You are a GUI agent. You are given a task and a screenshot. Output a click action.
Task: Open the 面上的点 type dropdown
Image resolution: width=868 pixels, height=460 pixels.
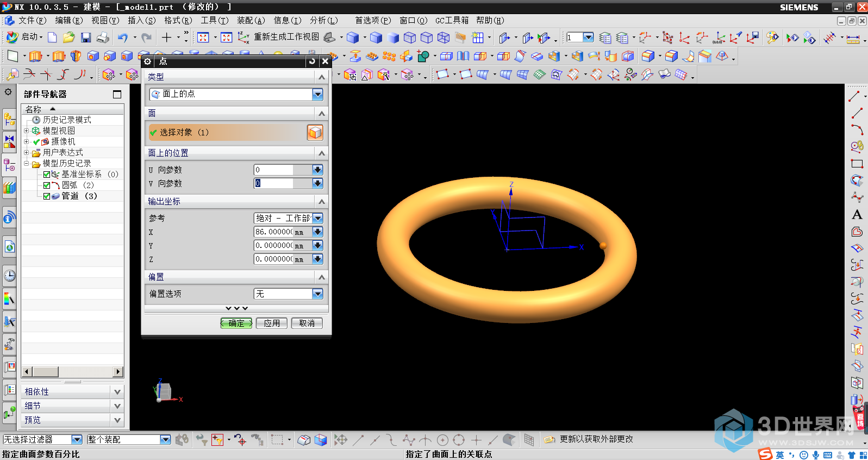(x=318, y=95)
